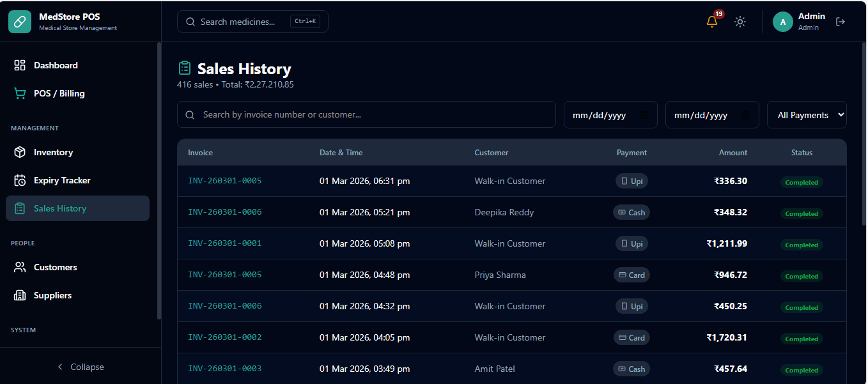Collapse the sidebar
The image size is (868, 384).
pos(81,367)
